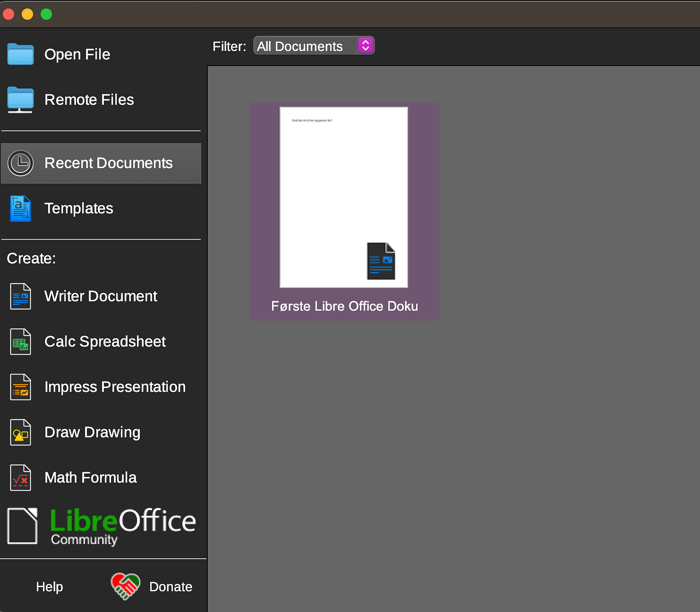This screenshot has width=700, height=612.
Task: Select the Recent Documents label
Action: pyautogui.click(x=108, y=163)
